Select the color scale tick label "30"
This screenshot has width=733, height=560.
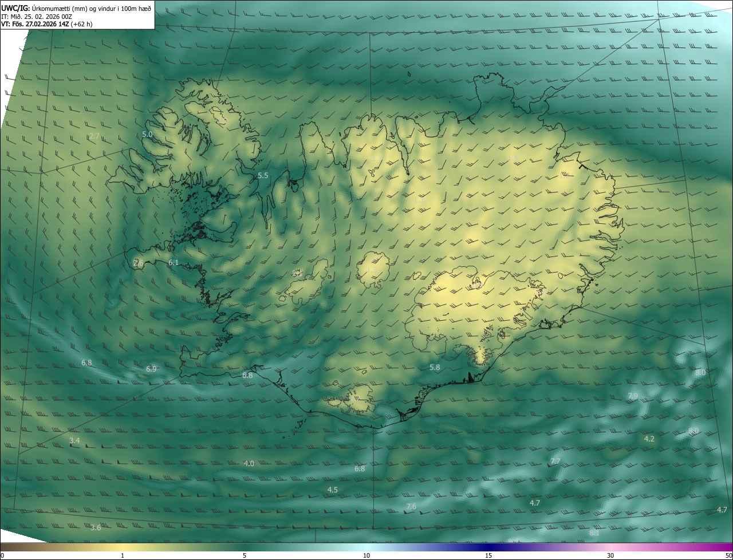pos(610,555)
